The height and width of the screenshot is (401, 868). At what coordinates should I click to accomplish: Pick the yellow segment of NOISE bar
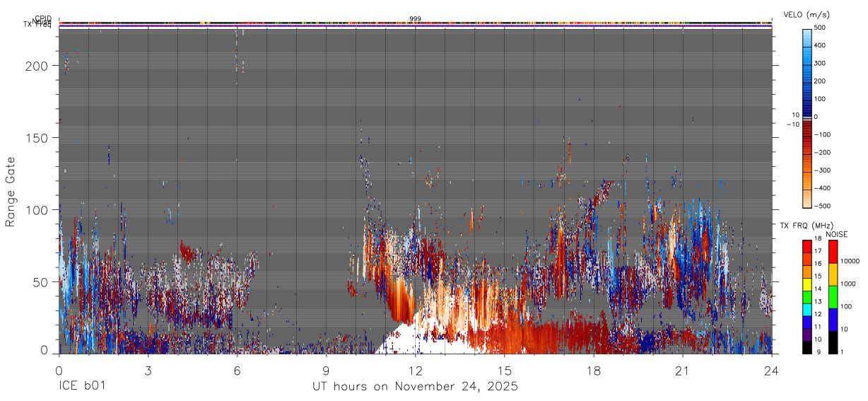(833, 274)
